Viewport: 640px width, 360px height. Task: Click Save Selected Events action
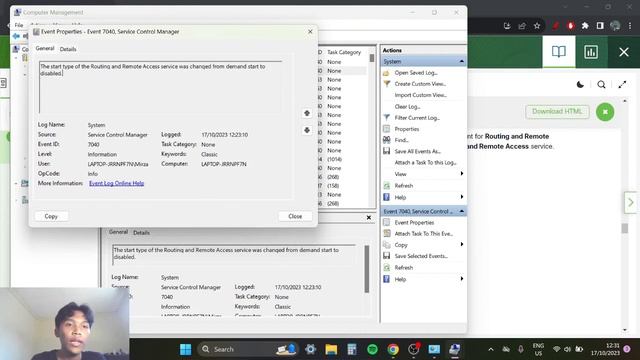click(x=421, y=256)
